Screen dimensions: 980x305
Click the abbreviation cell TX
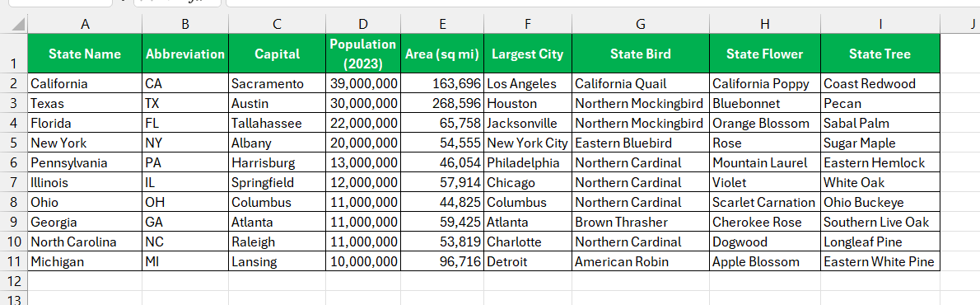coord(185,103)
